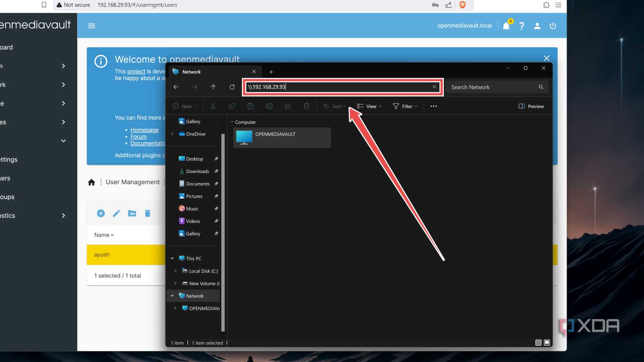644x362 pixels.
Task: Click the Search Network magnifier icon
Action: pyautogui.click(x=541, y=87)
